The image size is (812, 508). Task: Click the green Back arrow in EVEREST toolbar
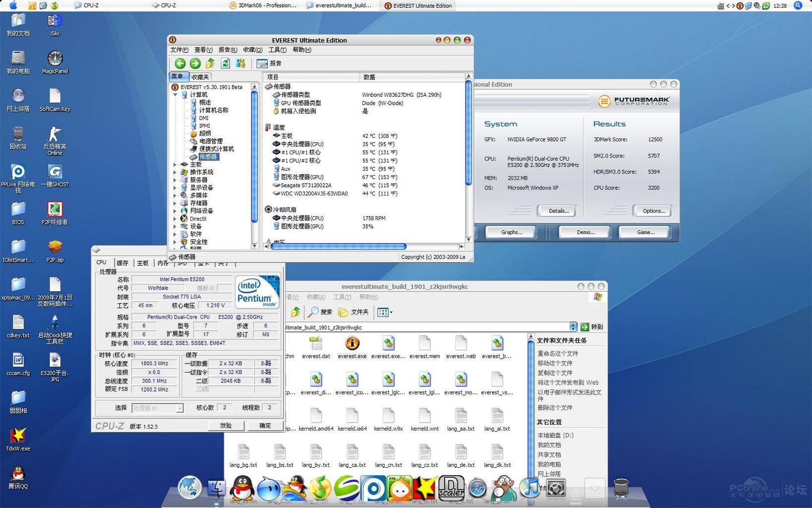tap(180, 63)
